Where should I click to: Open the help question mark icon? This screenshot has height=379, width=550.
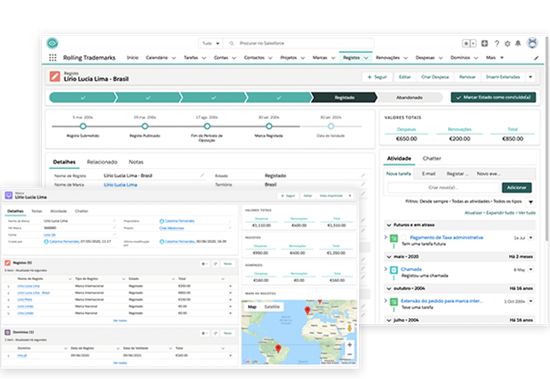coord(497,44)
